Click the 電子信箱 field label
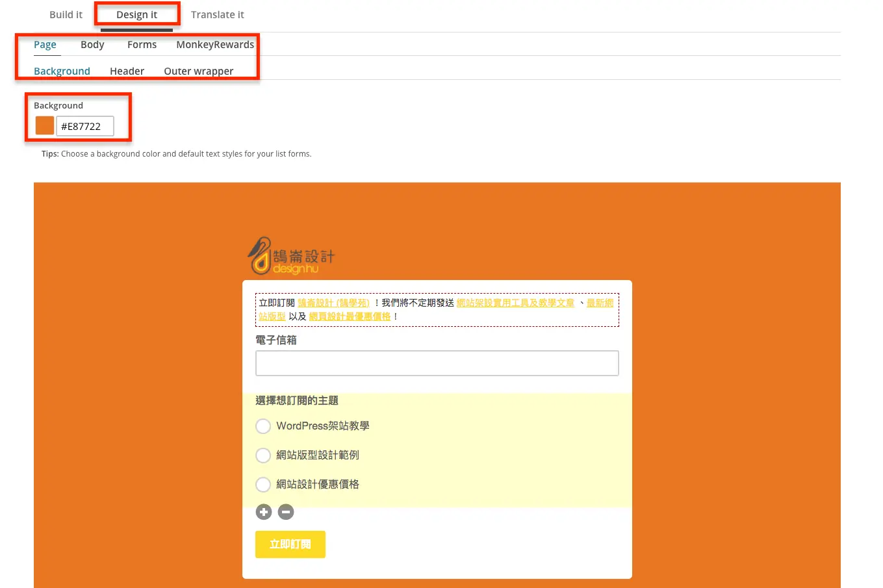Image resolution: width=883 pixels, height=588 pixels. 276,340
